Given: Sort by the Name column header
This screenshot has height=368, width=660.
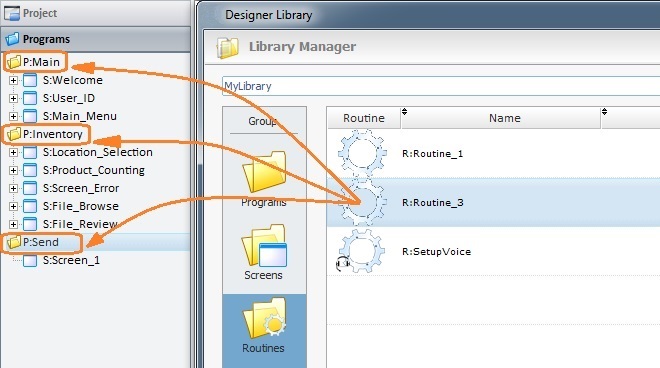Looking at the screenshot, I should 504,118.
